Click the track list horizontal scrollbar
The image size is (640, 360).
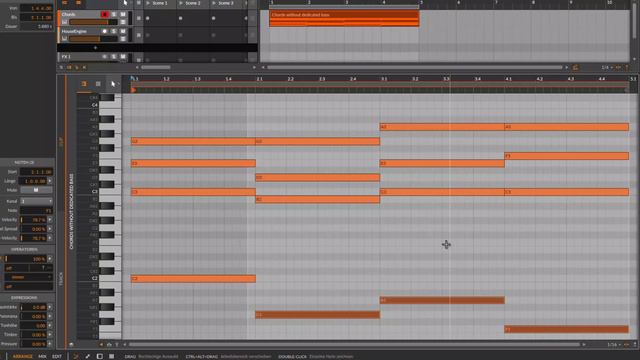click(156, 67)
